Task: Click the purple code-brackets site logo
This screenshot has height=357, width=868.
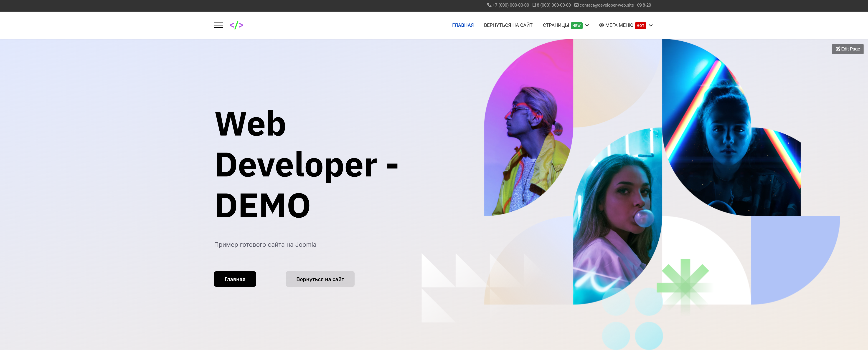Action: [236, 25]
